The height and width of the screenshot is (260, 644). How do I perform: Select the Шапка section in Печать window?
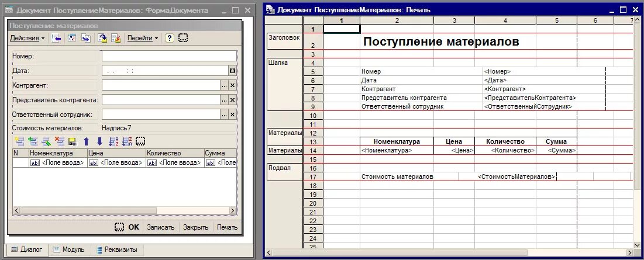pos(284,85)
